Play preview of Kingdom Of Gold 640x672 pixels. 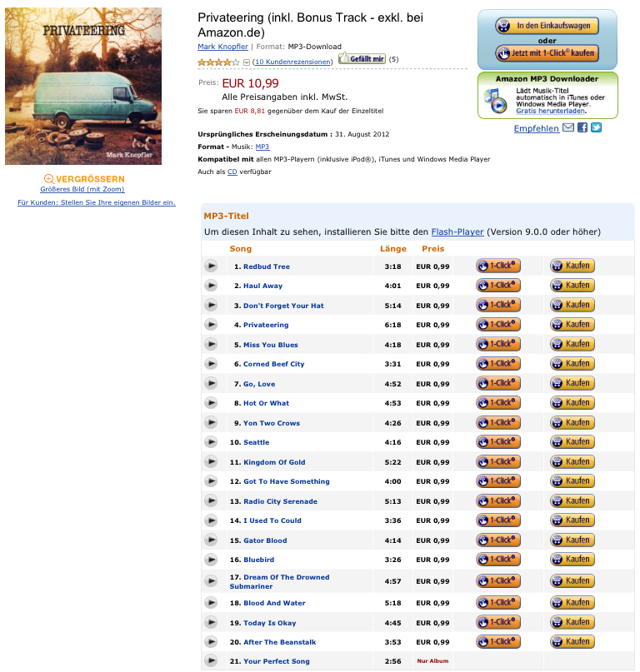pos(211,461)
